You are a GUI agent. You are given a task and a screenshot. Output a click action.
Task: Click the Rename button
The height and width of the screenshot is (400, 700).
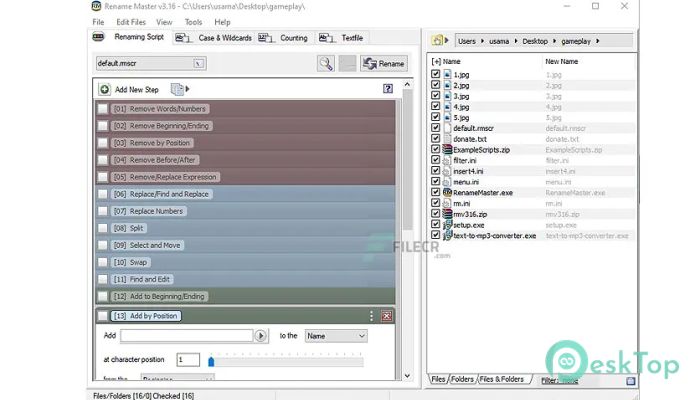(384, 64)
